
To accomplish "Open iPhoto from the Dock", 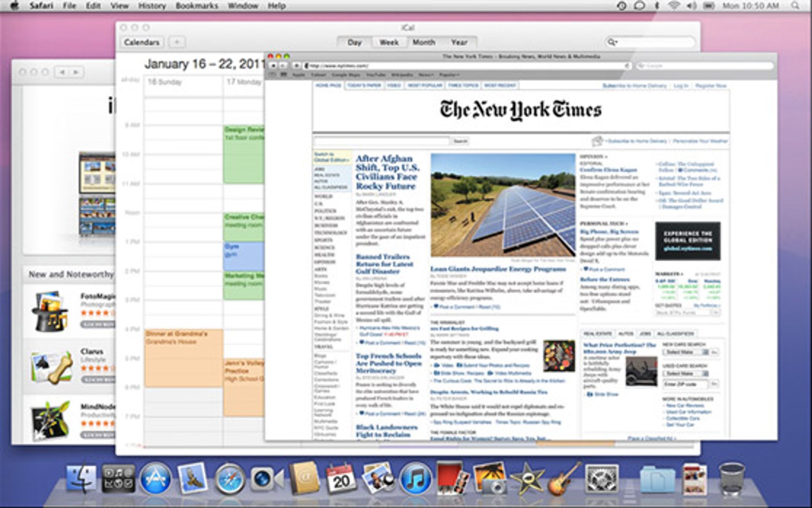I will pos(490,478).
